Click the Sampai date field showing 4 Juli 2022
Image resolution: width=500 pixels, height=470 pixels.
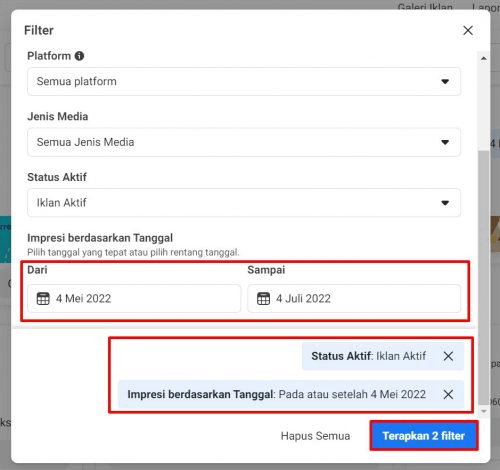tap(354, 298)
